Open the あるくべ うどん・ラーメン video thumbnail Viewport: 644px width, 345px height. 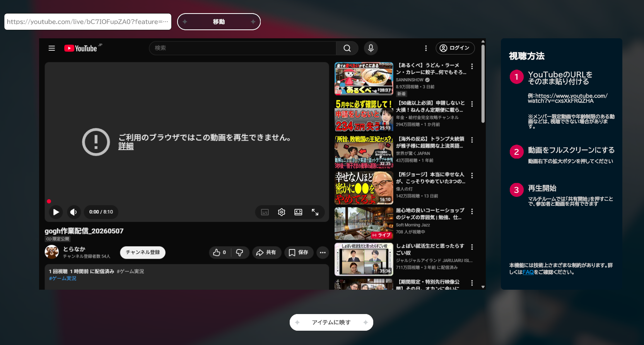pyautogui.click(x=364, y=79)
